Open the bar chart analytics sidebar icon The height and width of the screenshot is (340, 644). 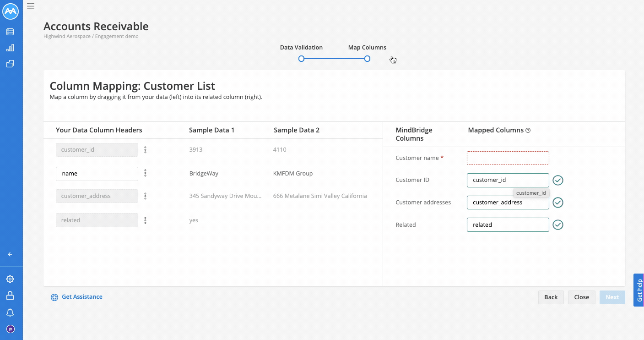pyautogui.click(x=10, y=48)
